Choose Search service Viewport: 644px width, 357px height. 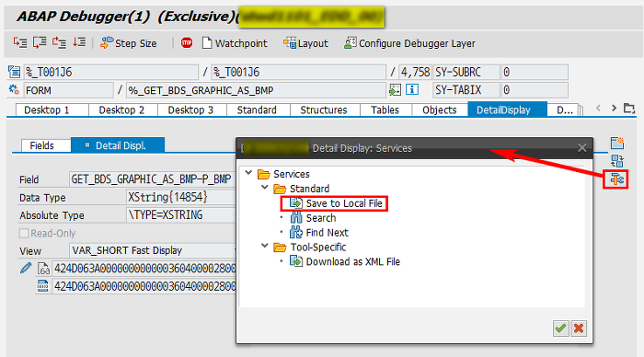coord(313,218)
